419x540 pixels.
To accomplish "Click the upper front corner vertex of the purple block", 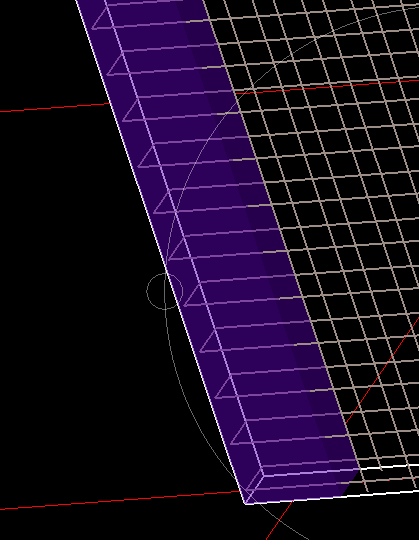I will pyautogui.click(x=263, y=476).
